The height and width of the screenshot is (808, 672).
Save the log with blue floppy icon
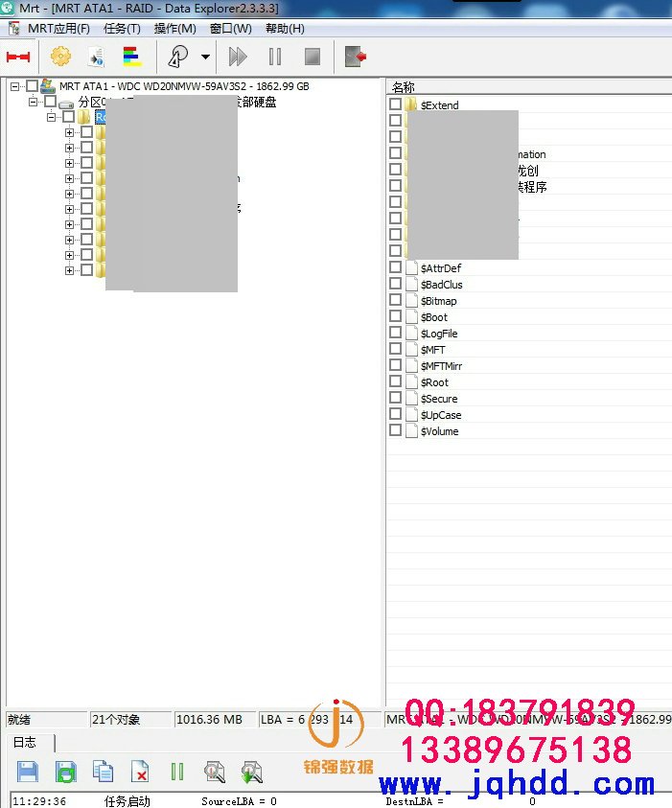pyautogui.click(x=27, y=772)
